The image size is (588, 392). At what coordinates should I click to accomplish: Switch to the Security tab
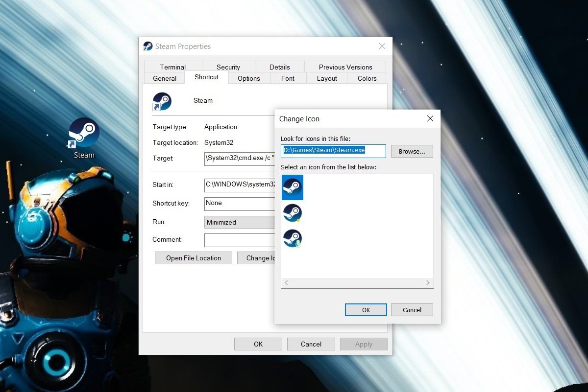(x=228, y=67)
